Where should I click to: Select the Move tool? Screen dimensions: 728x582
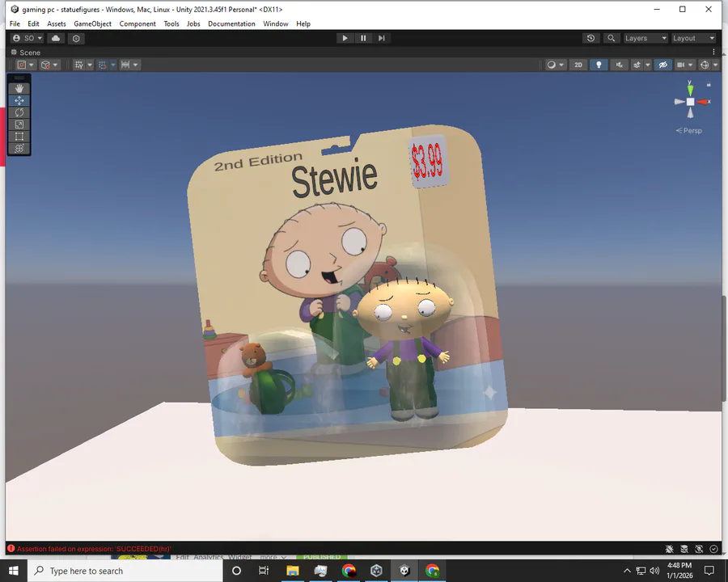click(19, 100)
